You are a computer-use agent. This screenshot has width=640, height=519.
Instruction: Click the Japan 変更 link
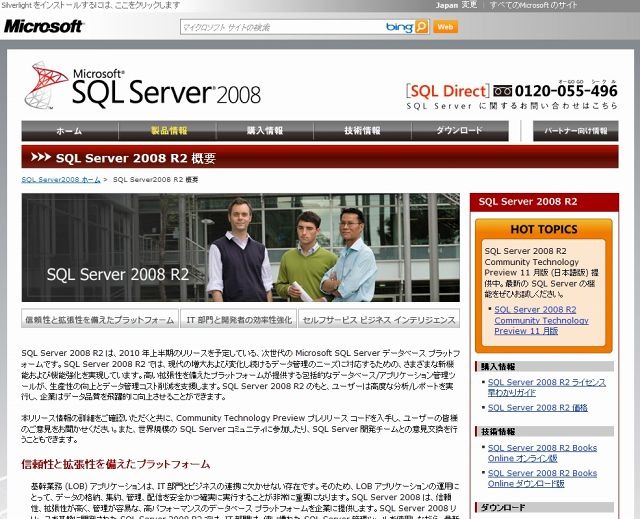[x=456, y=5]
